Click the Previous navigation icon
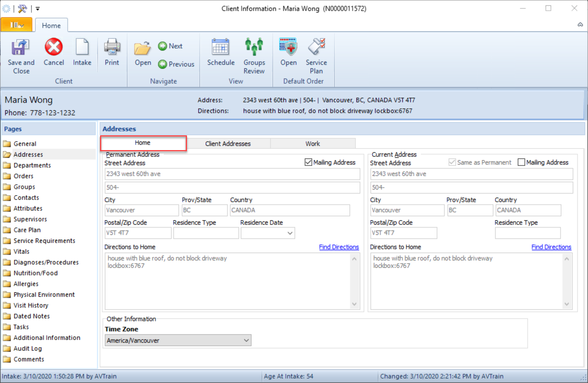The image size is (588, 383). [162, 64]
